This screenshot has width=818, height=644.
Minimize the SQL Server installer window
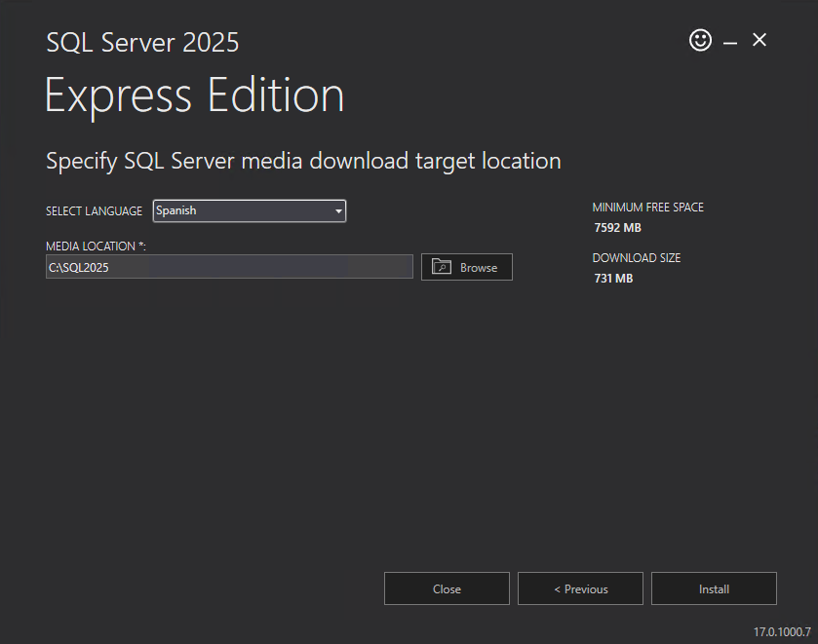[x=730, y=42]
